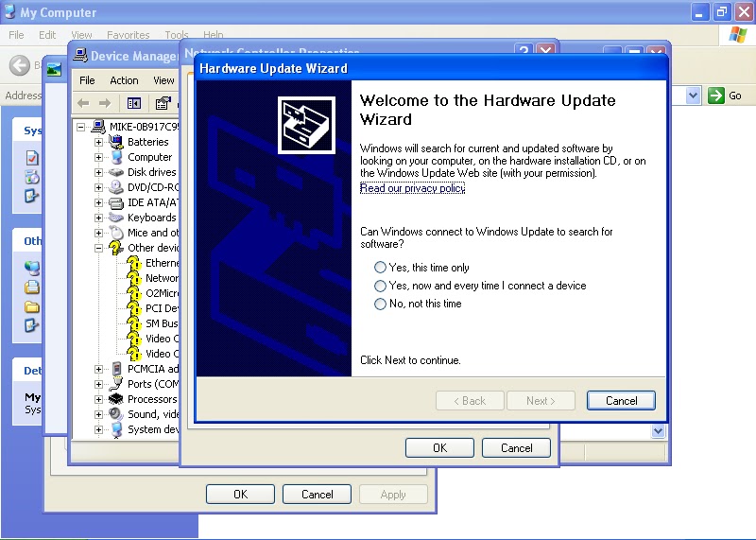The height and width of the screenshot is (540, 756).
Task: Open Device Manager View menu
Action: point(163,80)
